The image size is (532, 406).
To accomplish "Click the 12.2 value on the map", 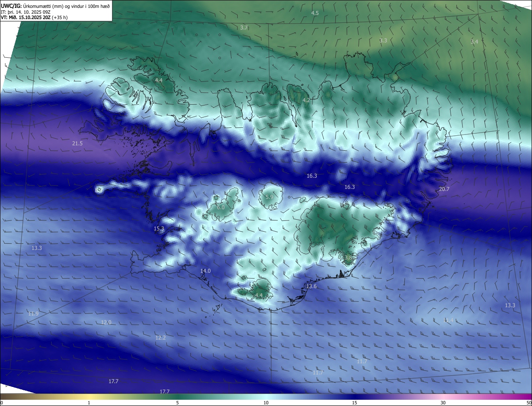I will [160, 338].
